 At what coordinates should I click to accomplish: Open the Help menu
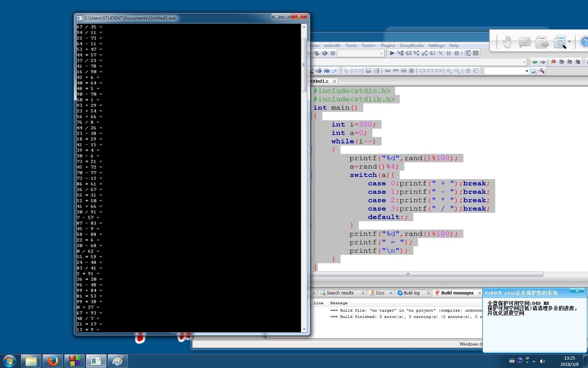(x=454, y=46)
